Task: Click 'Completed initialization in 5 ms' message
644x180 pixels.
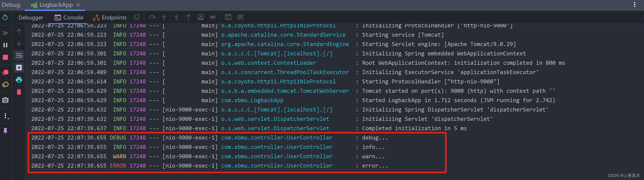Action: pos(414,128)
